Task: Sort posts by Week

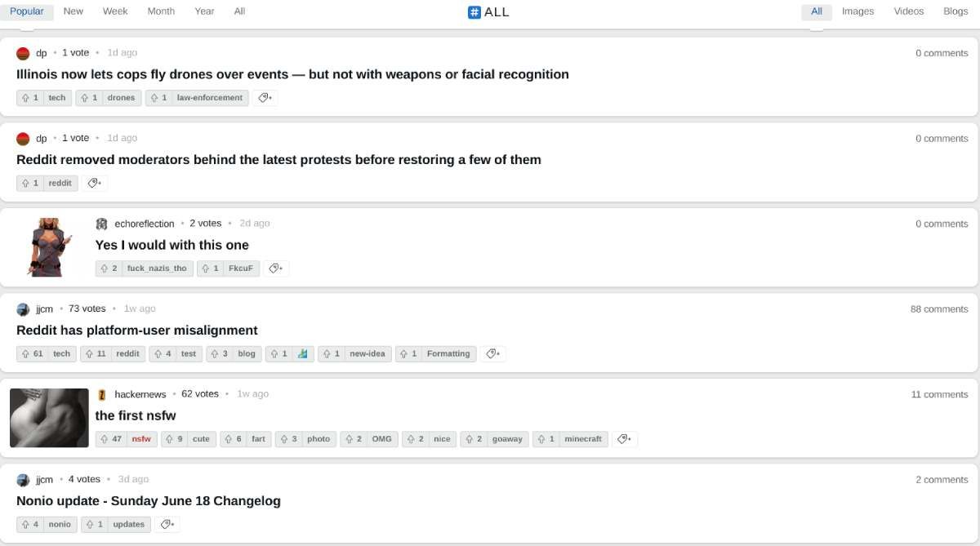Action: click(x=115, y=11)
